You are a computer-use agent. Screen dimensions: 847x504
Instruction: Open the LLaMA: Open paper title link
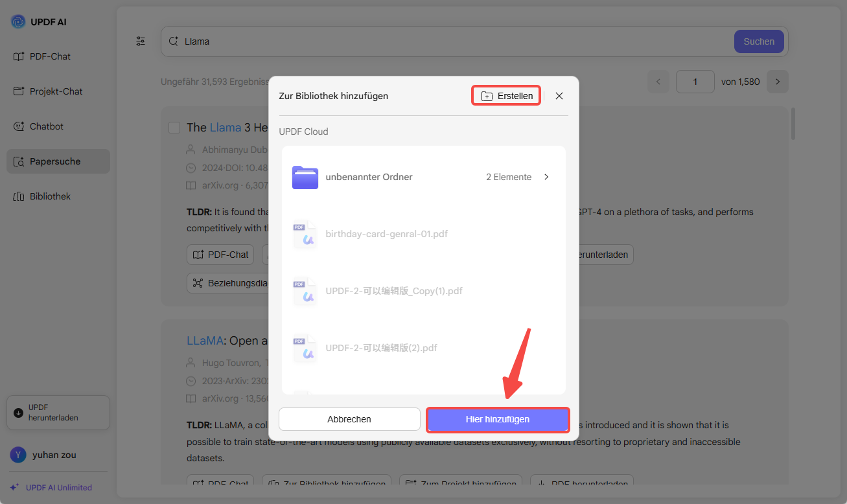(x=227, y=340)
